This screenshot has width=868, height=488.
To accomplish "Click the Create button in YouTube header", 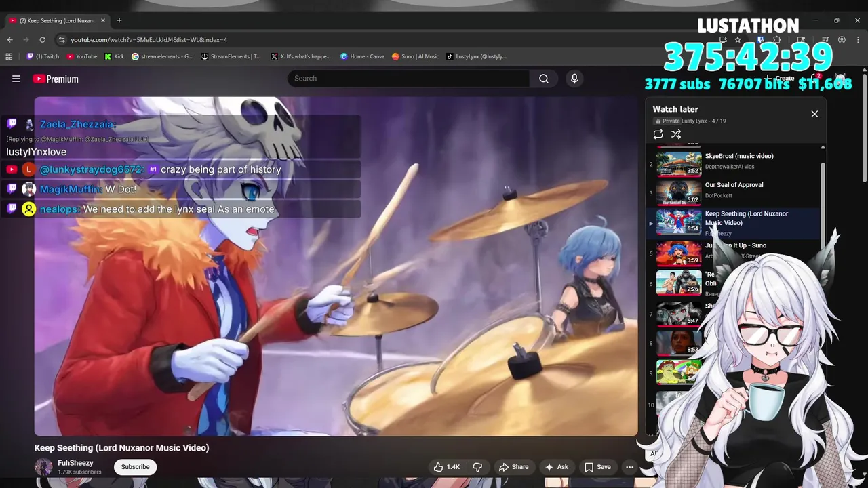I will coord(779,79).
